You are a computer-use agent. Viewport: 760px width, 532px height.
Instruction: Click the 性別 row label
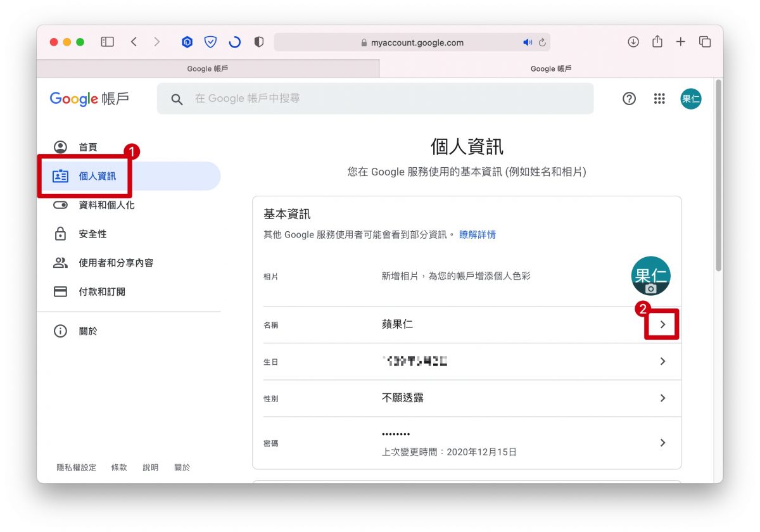pyautogui.click(x=270, y=398)
